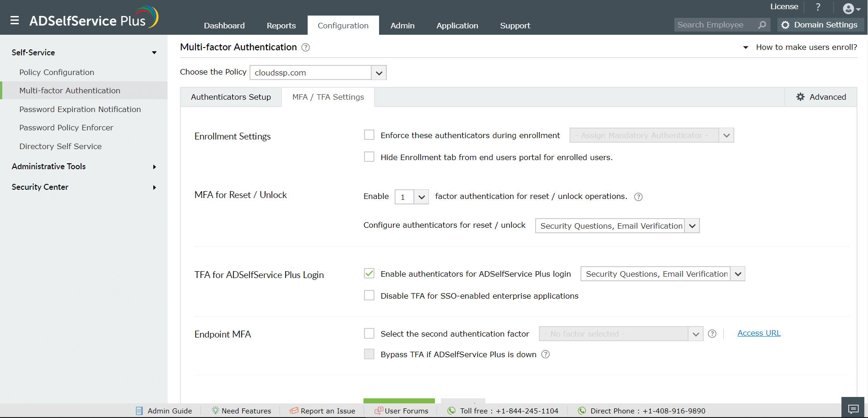Expand How to make users enroll
868x418 pixels.
800,47
